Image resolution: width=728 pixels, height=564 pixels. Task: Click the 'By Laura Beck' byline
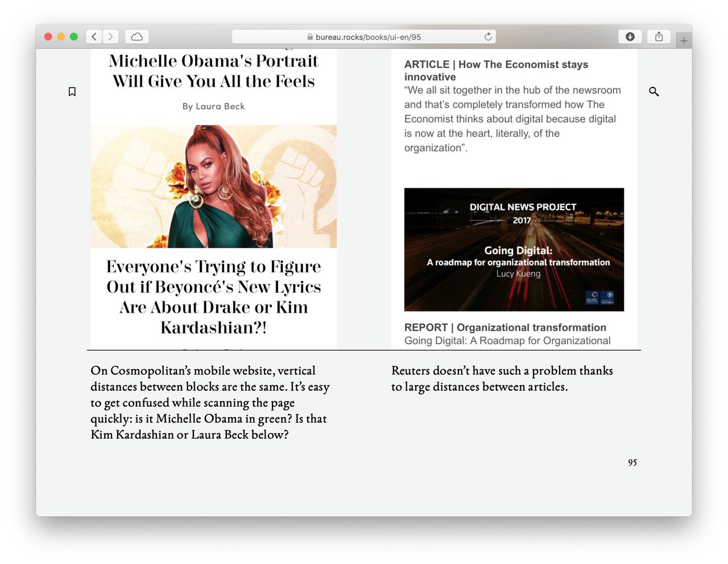click(214, 106)
